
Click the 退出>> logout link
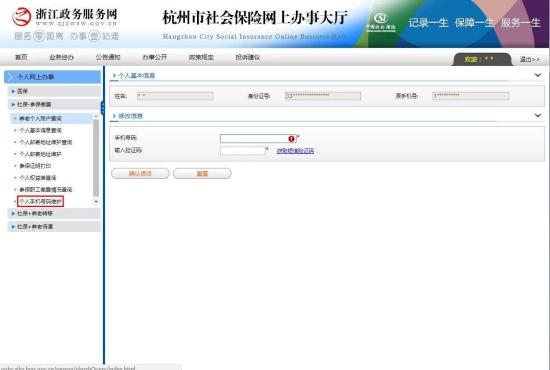[529, 59]
